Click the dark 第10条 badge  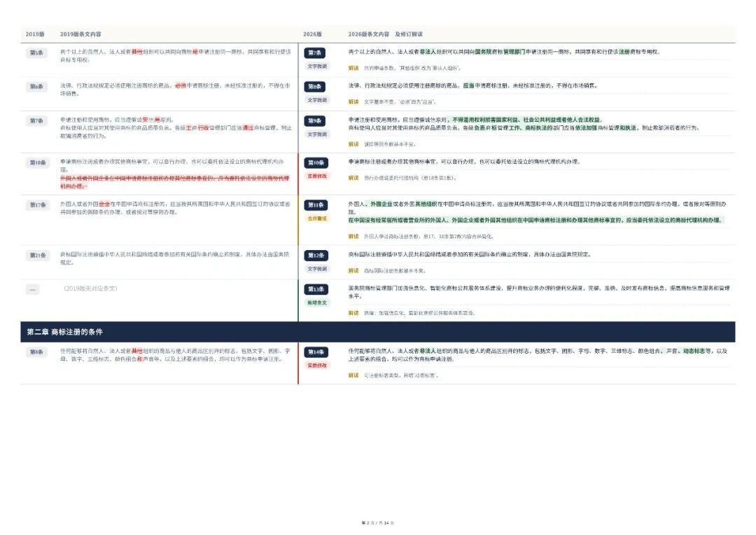click(316, 163)
